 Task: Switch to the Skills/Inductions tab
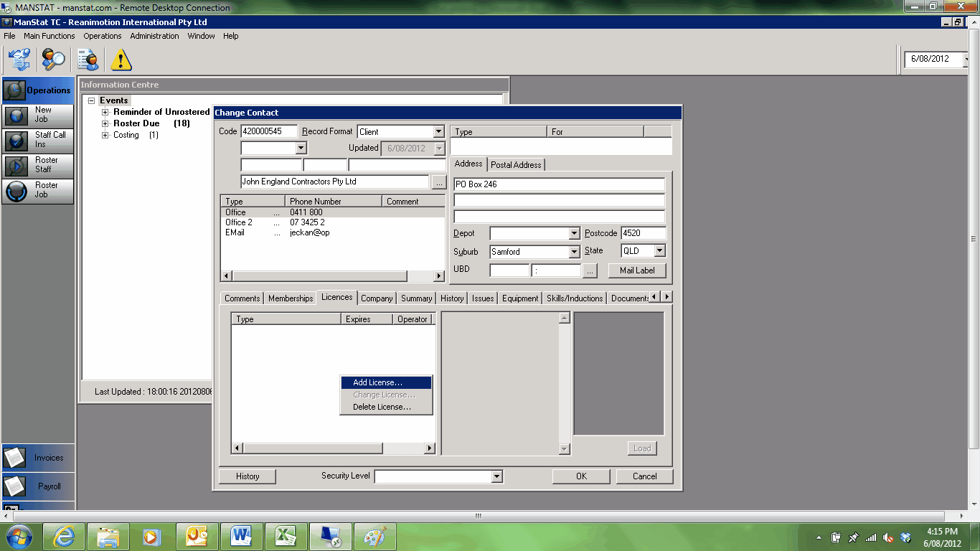(575, 298)
